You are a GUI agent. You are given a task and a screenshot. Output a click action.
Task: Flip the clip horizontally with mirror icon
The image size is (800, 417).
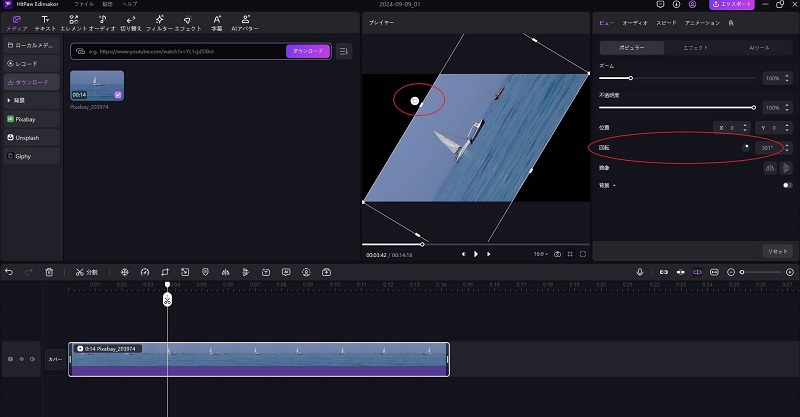(770, 168)
